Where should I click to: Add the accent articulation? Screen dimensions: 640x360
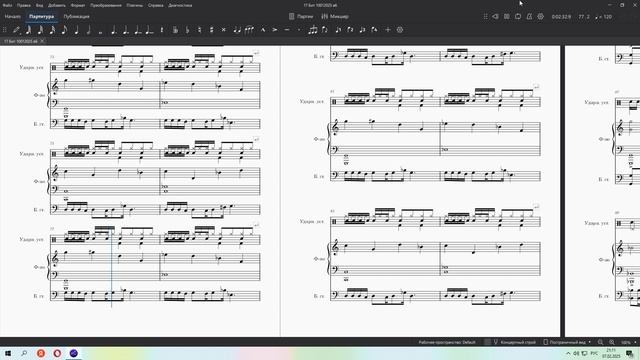pyautogui.click(x=275, y=30)
